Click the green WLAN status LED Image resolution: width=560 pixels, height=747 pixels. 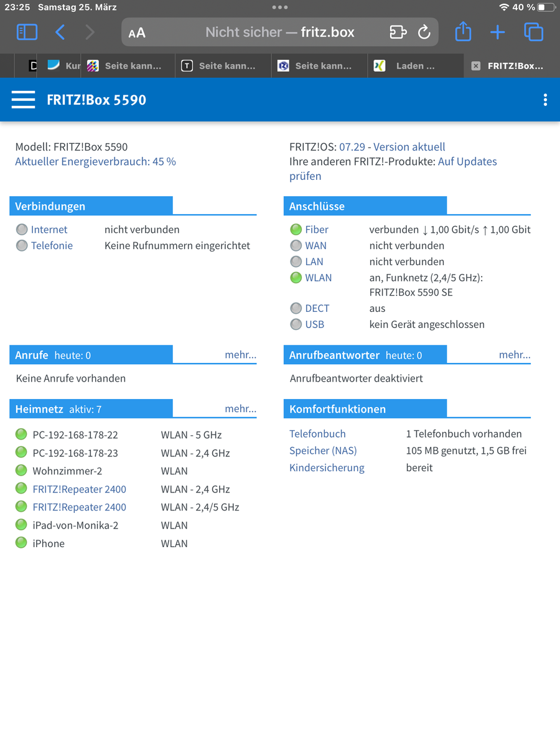click(x=296, y=278)
